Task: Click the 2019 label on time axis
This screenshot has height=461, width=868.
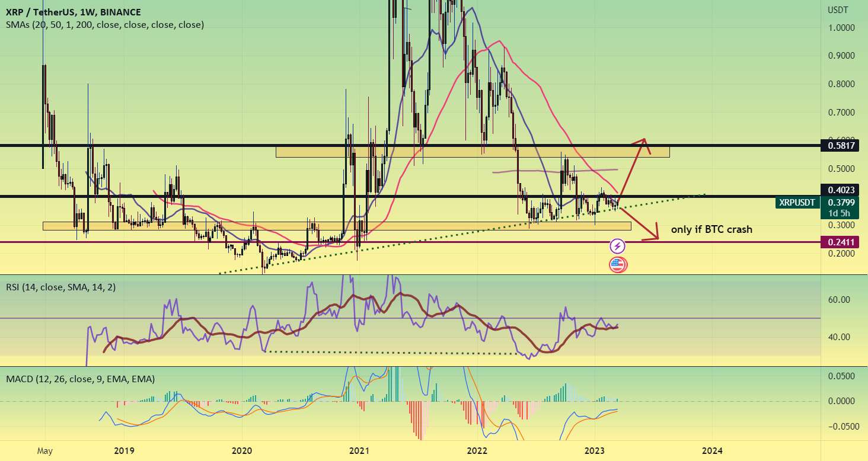Action: tap(123, 450)
